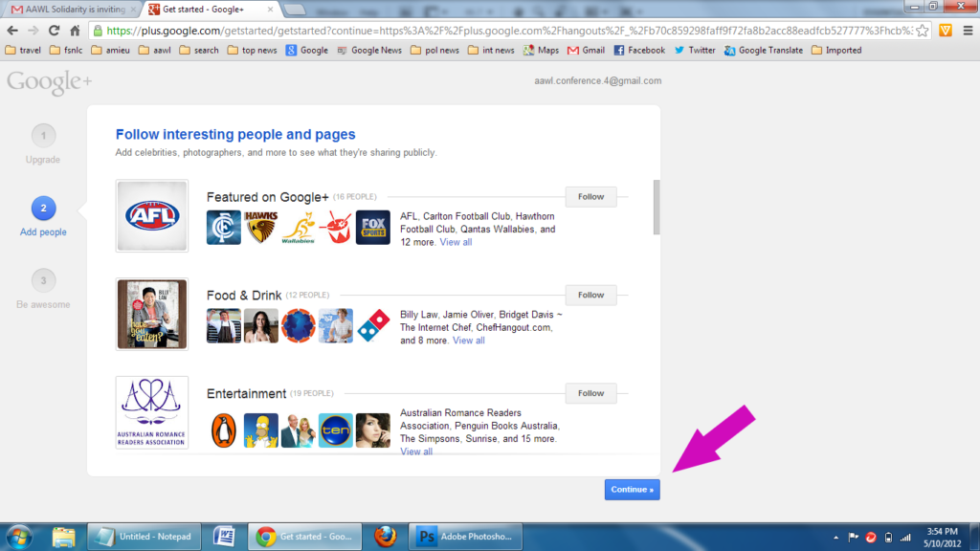Open The Simpsons Homer icon
Viewport: 980px width, 551px height.
(260, 430)
